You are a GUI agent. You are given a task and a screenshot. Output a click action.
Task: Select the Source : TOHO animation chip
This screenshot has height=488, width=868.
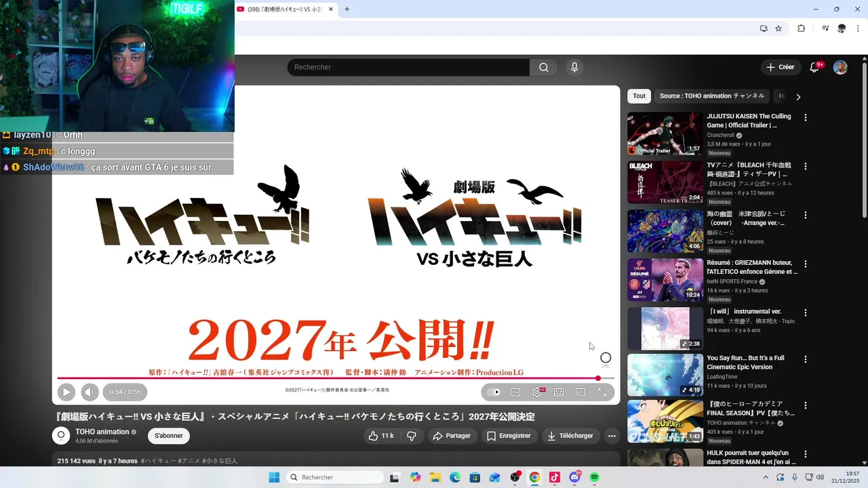[x=712, y=96]
